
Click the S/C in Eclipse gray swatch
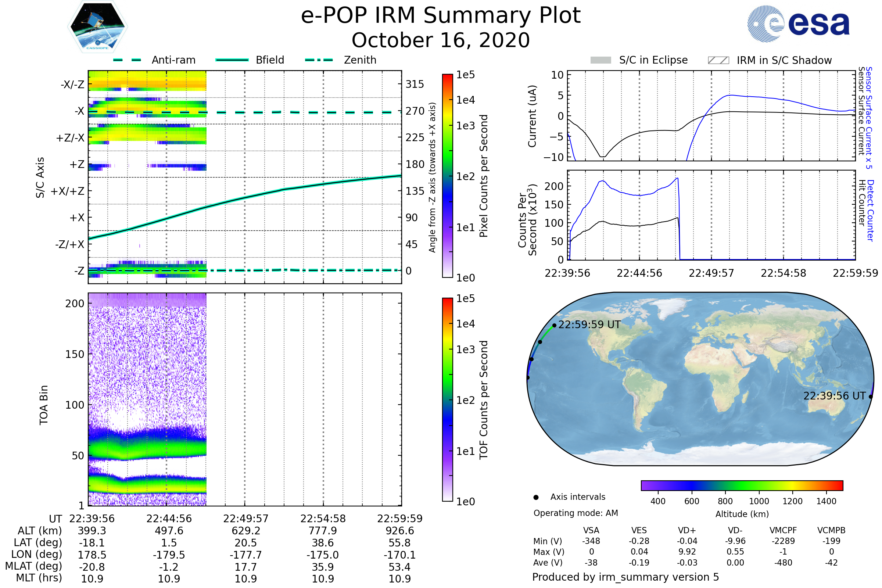click(600, 60)
